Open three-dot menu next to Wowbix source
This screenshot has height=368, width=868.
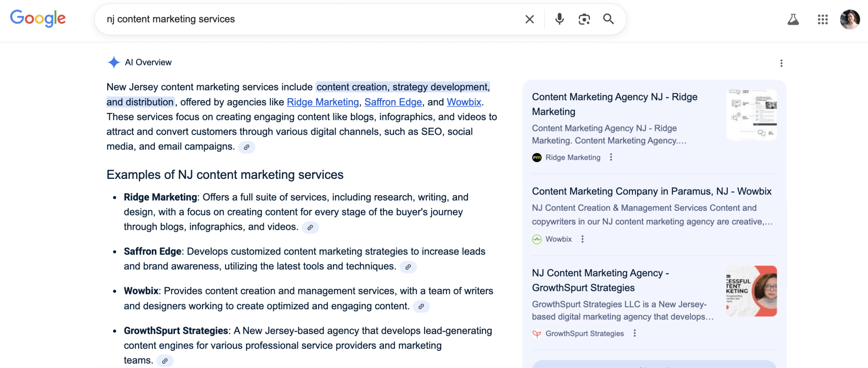(582, 239)
